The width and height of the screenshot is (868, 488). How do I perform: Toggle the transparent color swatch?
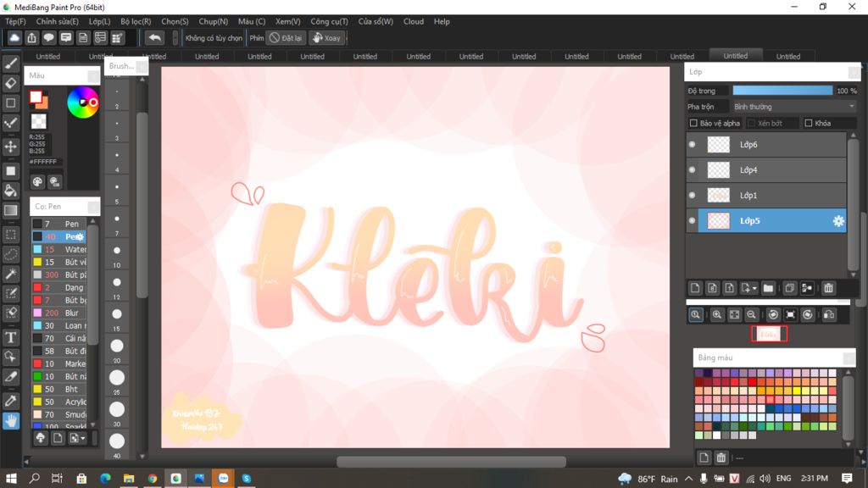point(38,121)
